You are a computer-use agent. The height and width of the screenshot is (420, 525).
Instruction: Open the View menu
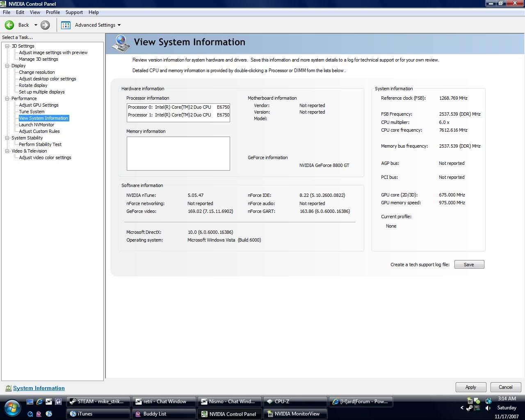click(35, 12)
